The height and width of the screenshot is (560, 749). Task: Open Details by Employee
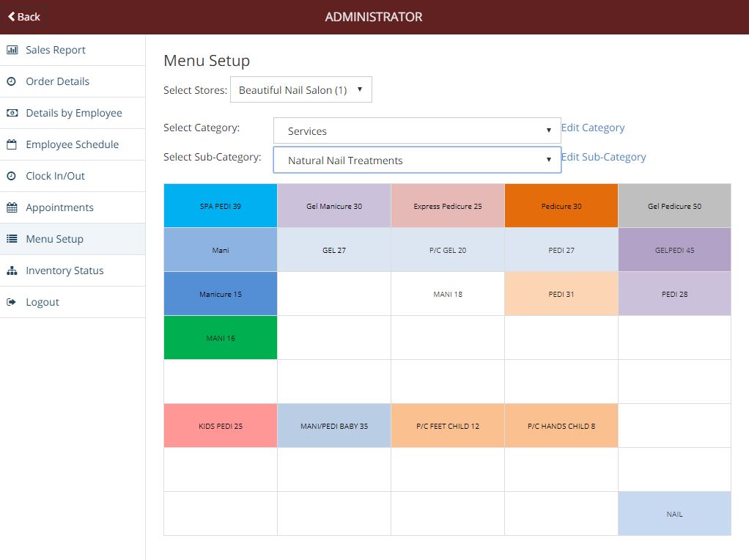pos(73,113)
